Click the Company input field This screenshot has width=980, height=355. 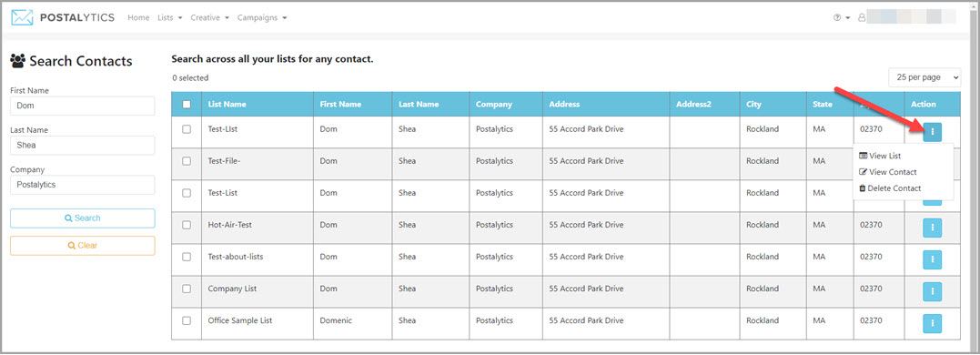tap(83, 185)
